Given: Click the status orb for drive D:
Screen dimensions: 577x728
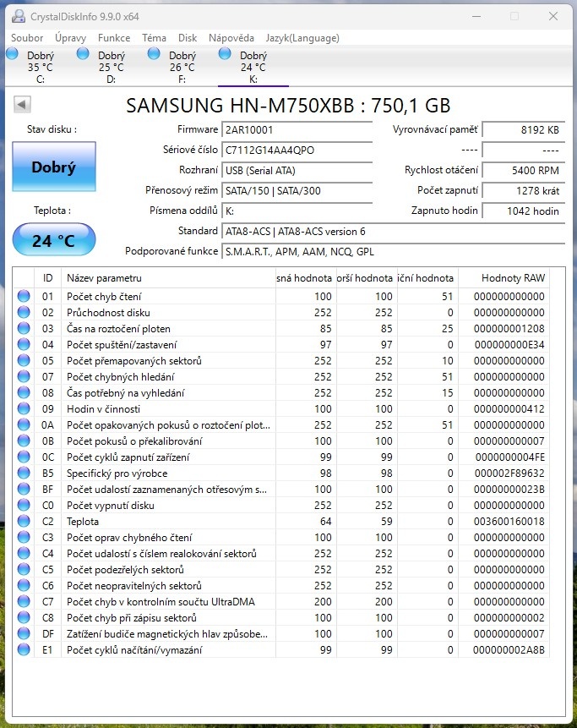Looking at the screenshot, I should click(83, 54).
